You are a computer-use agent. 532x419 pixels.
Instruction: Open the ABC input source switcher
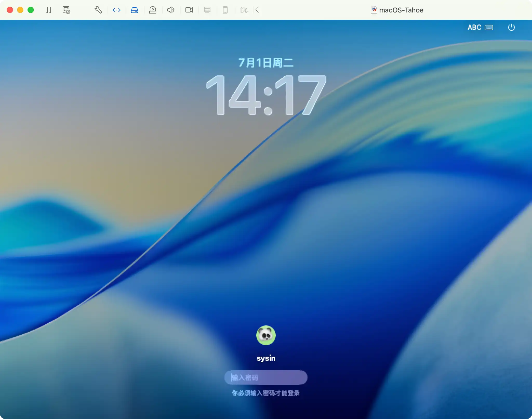click(x=474, y=28)
